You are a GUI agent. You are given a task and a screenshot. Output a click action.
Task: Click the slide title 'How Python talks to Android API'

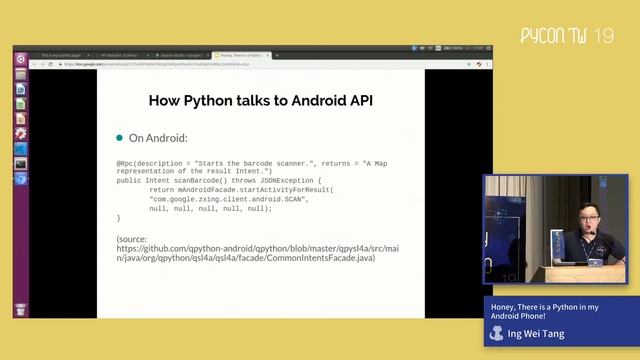[260, 100]
